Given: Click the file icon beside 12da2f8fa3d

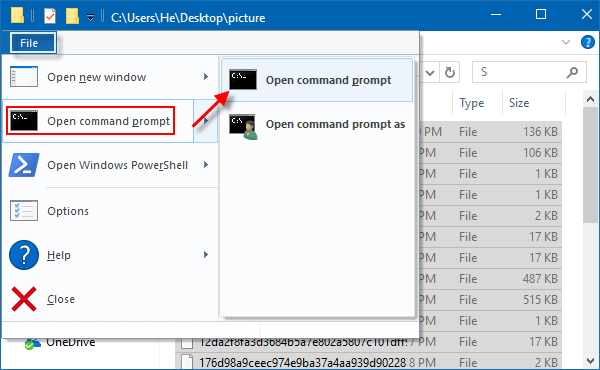Looking at the screenshot, I should tap(187, 343).
